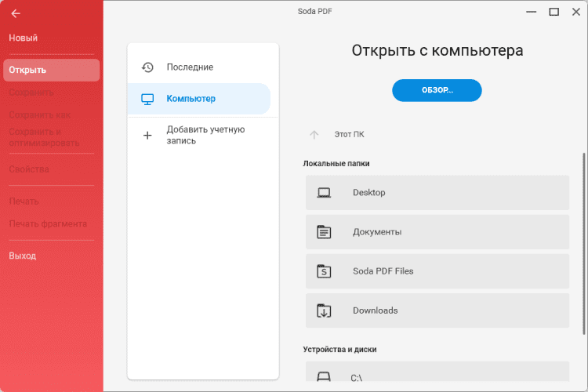Select Печать in the sidebar
Screen dimensions: 588x392
tap(24, 201)
